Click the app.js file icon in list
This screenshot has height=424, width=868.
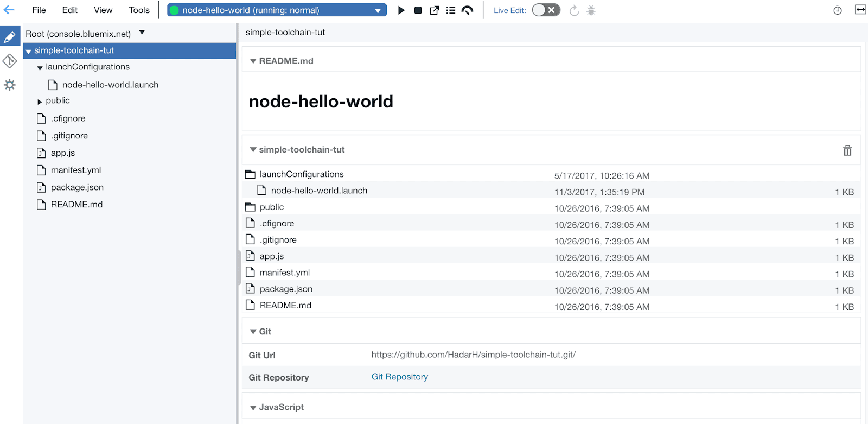pos(250,256)
